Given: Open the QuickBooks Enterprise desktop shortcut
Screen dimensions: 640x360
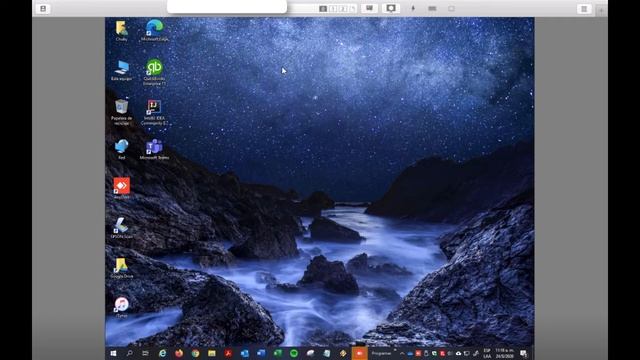Looking at the screenshot, I should click(x=154, y=72).
